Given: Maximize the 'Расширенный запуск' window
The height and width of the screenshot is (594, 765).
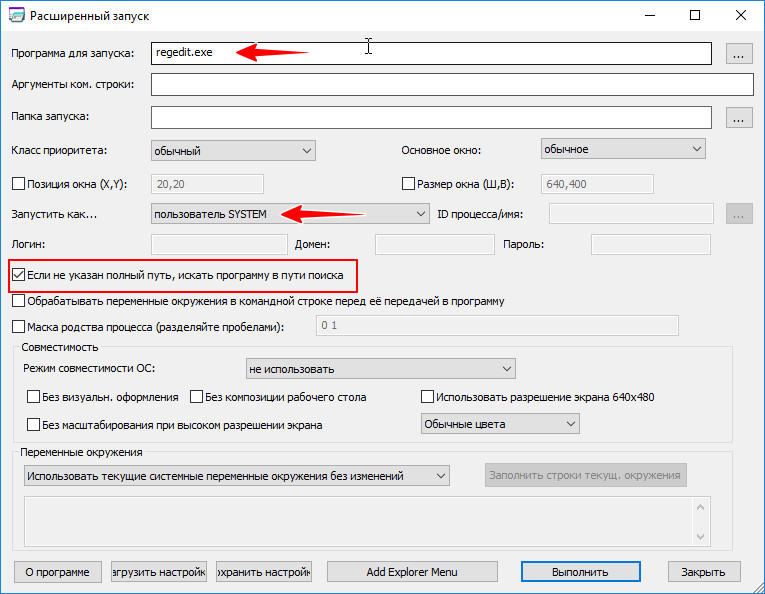Looking at the screenshot, I should point(695,15).
